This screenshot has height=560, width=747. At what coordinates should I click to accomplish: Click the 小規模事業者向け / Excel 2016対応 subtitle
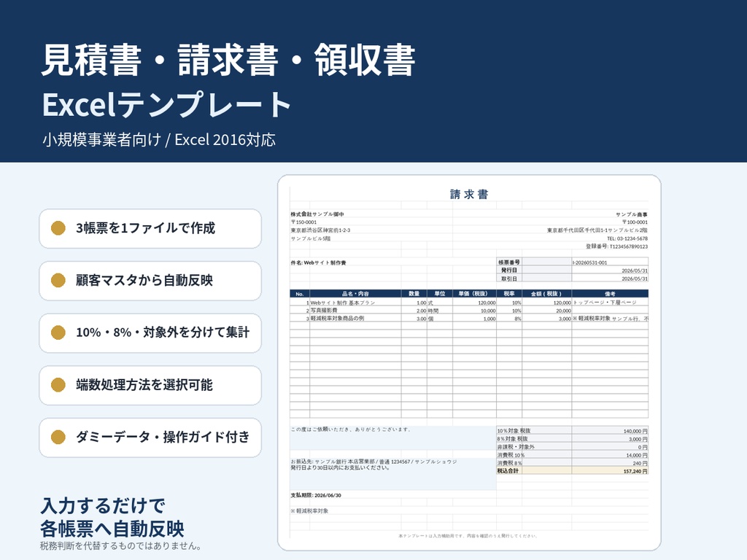pyautogui.click(x=159, y=140)
